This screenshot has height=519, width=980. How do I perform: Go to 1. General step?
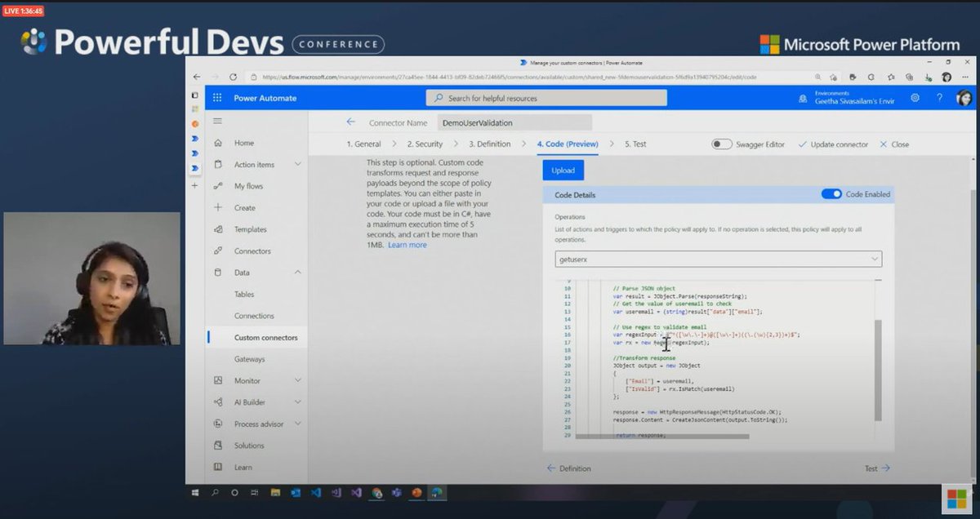coord(363,144)
